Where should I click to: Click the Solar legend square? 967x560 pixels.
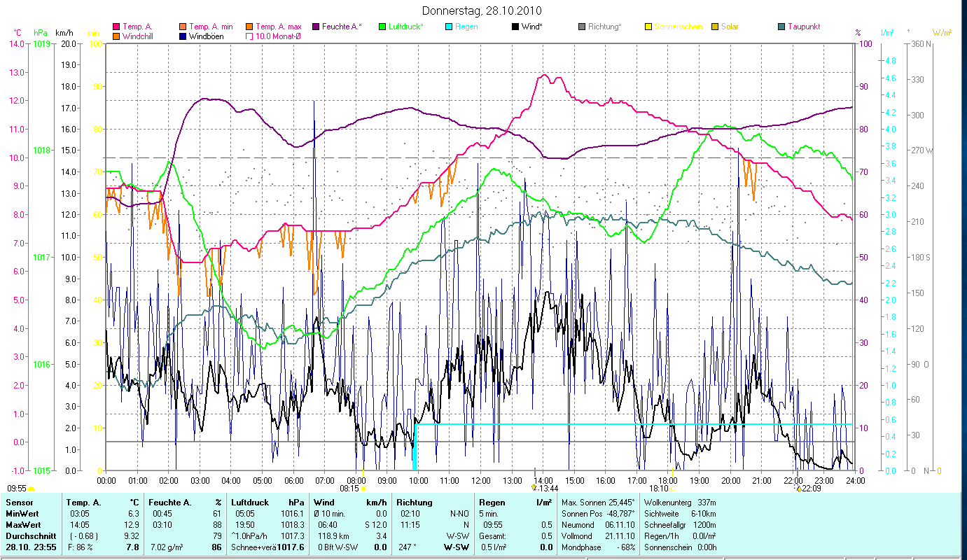tap(715, 27)
